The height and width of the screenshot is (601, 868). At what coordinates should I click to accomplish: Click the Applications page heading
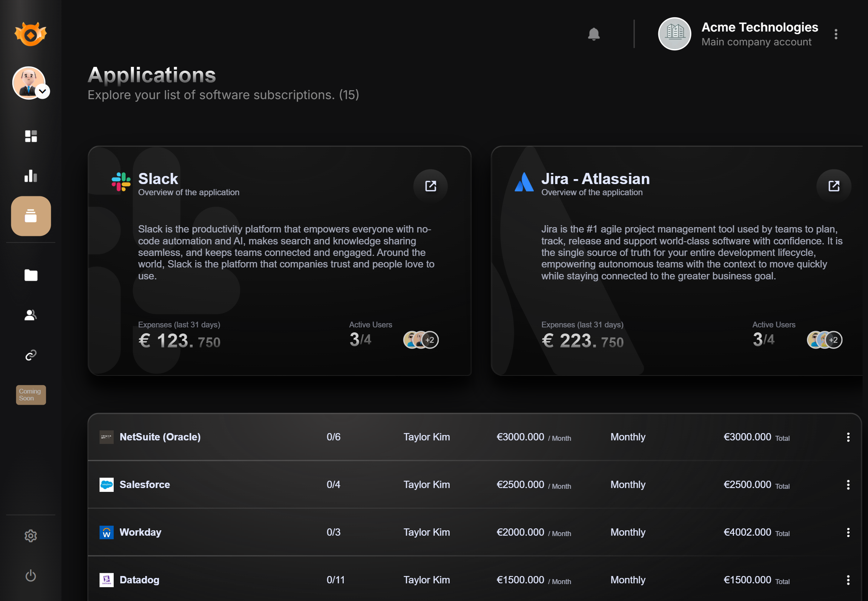click(152, 75)
